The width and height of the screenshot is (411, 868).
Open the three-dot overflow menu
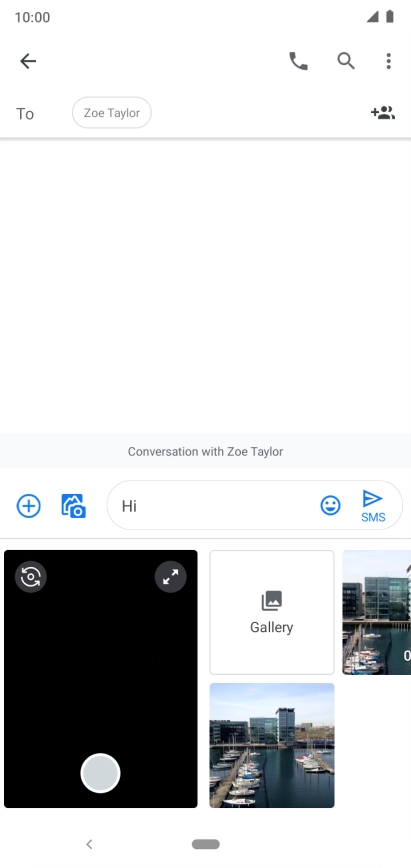[x=389, y=61]
